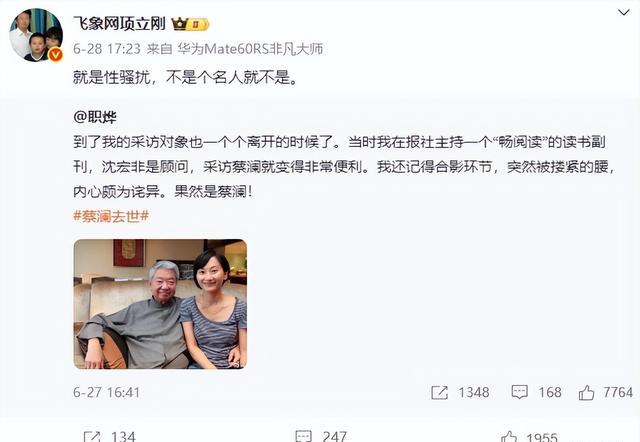Open the quoted post text by 职烨
640x442 pixels.
[344, 167]
